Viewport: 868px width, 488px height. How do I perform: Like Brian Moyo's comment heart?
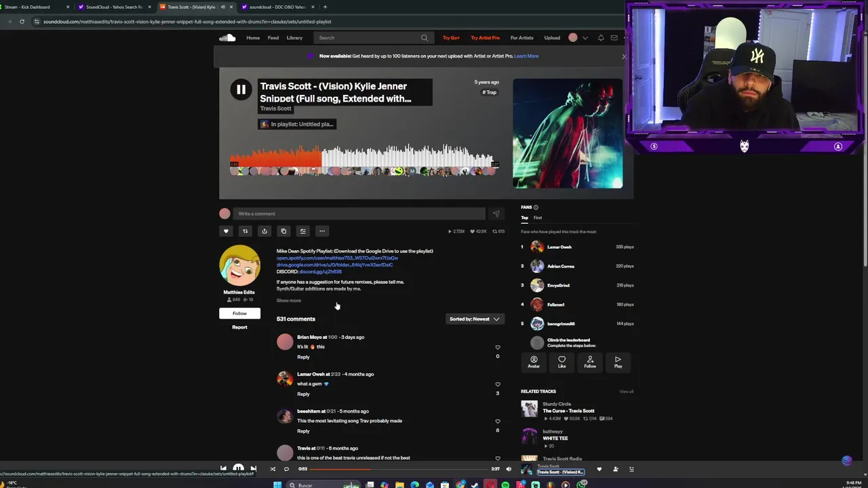(x=498, y=347)
